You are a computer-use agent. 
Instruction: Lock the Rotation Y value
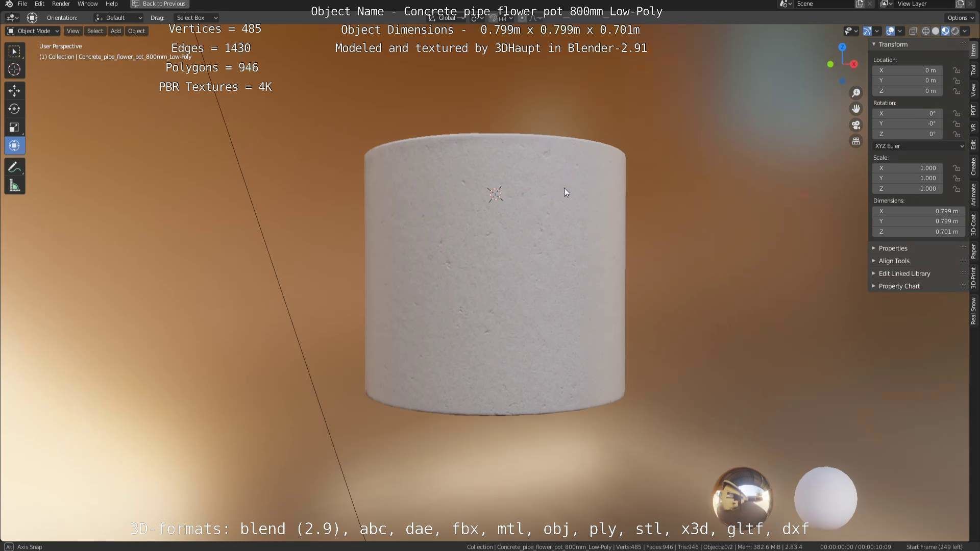(x=957, y=123)
